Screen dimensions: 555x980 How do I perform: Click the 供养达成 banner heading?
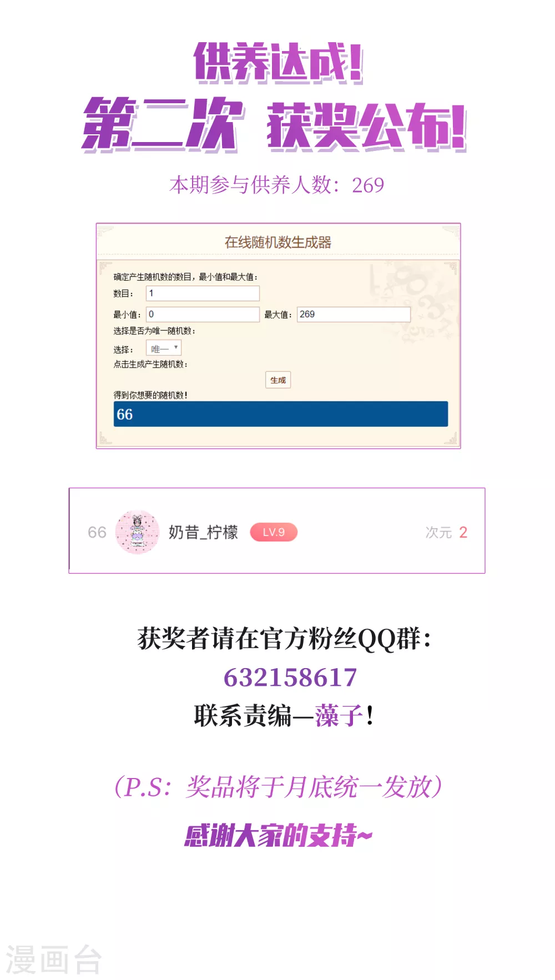click(x=278, y=63)
